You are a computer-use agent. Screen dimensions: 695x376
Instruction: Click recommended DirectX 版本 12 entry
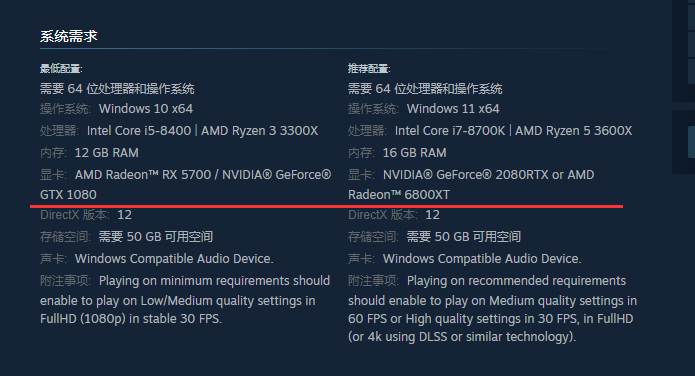click(394, 215)
